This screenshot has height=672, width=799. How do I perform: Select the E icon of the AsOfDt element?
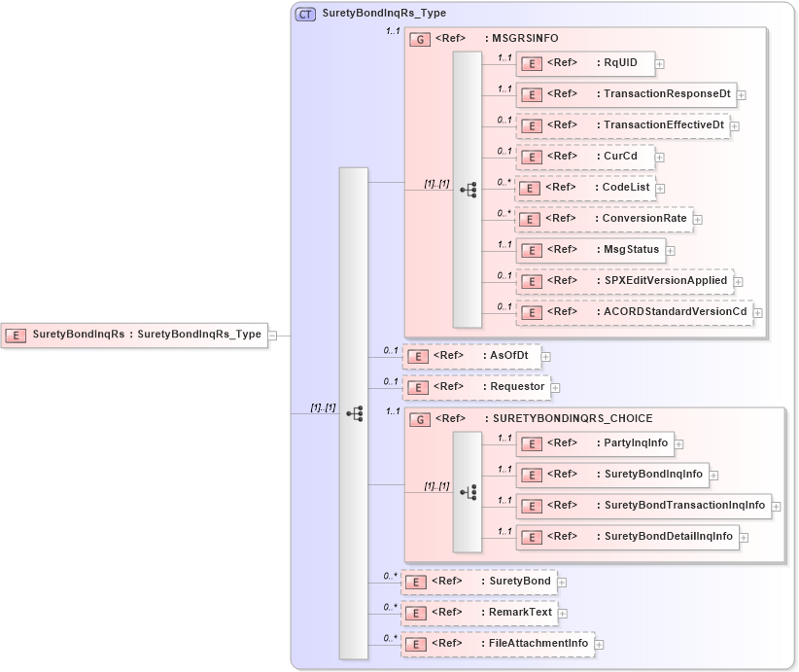(418, 356)
